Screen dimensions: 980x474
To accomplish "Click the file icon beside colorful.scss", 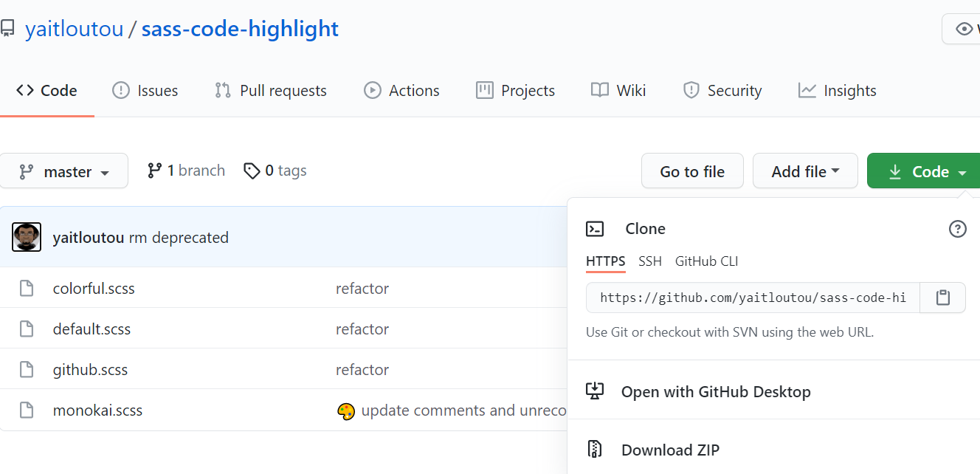I will tap(27, 289).
